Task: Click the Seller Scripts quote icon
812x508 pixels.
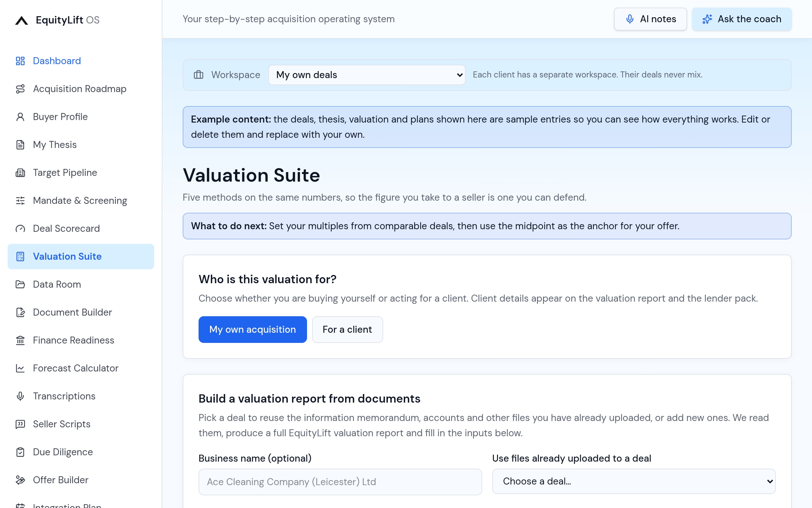Action: [20, 424]
